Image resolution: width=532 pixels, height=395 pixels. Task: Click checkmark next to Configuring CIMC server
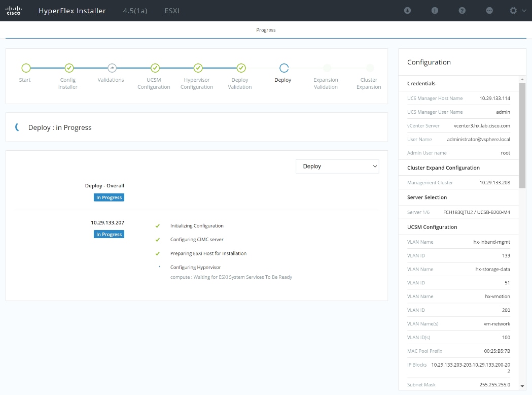(157, 240)
